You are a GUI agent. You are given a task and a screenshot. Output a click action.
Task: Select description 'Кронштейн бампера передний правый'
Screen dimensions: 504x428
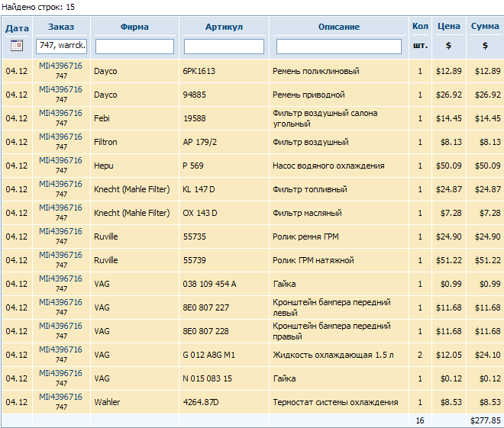(331, 331)
